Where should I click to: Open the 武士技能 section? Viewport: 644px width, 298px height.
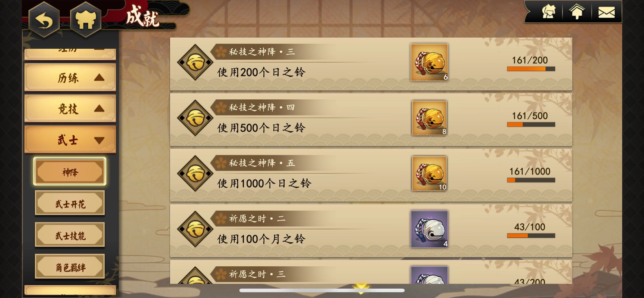coord(70,235)
